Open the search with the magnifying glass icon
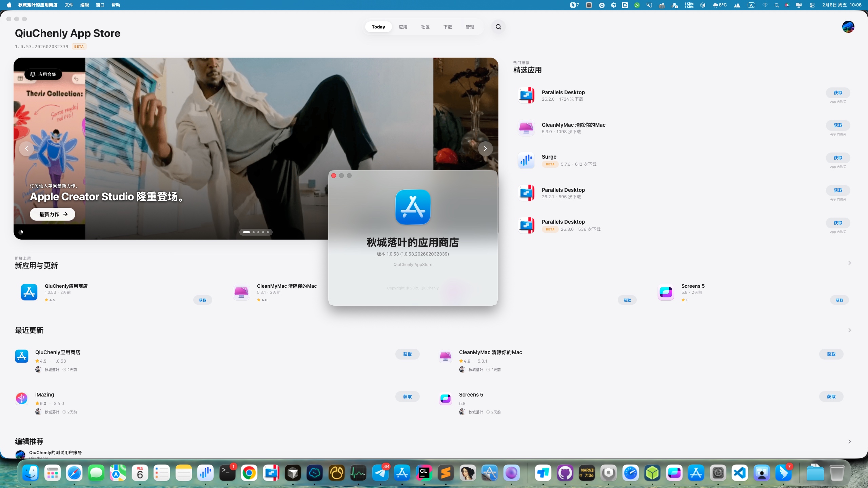The image size is (868, 488). point(498,27)
